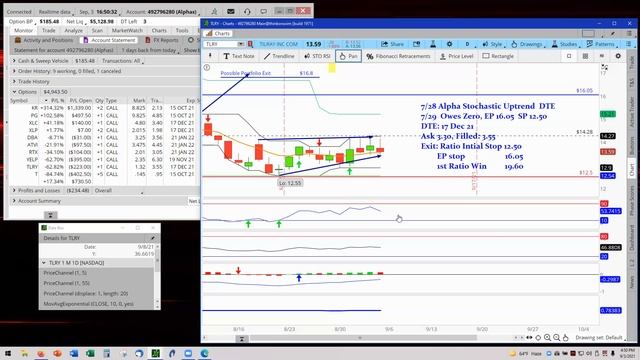640x360 pixels.
Task: Open Microsoft Edge from the taskbar
Action: 204,353
